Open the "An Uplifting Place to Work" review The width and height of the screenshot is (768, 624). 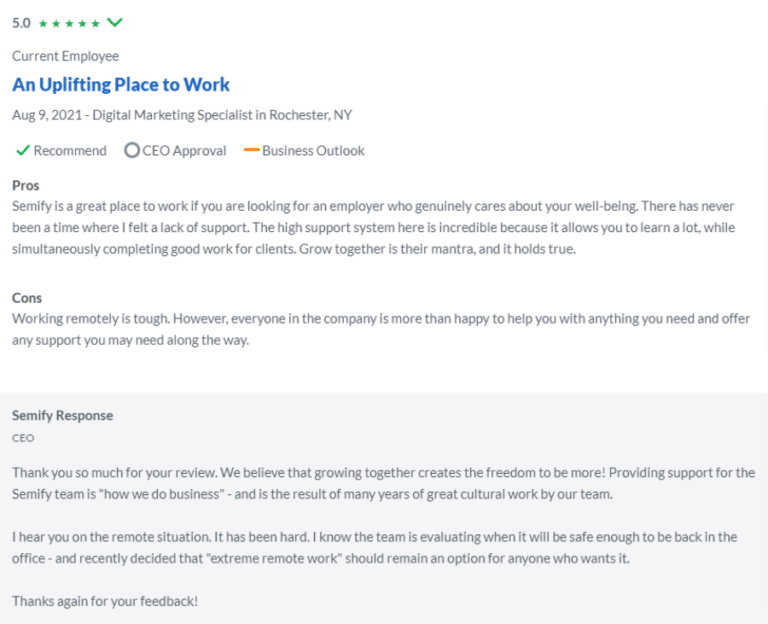tap(121, 85)
